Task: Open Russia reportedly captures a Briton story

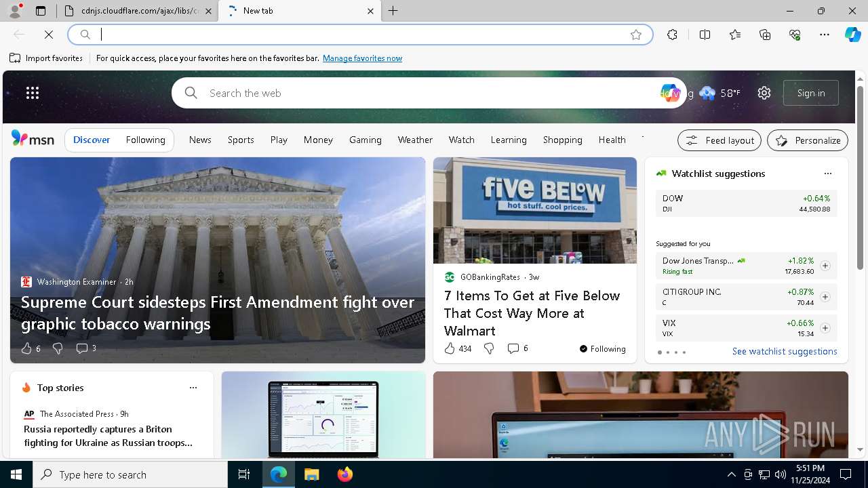Action: tap(108, 436)
